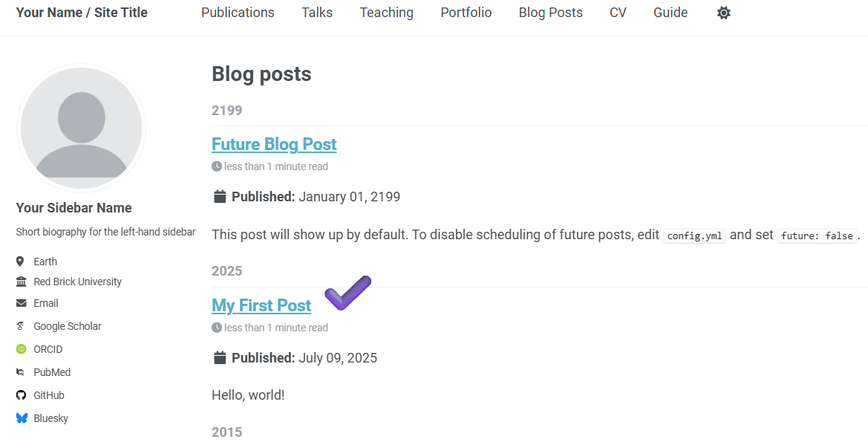Click the Bluesky butterfly icon
The width and height of the screenshot is (868, 445).
click(x=22, y=418)
